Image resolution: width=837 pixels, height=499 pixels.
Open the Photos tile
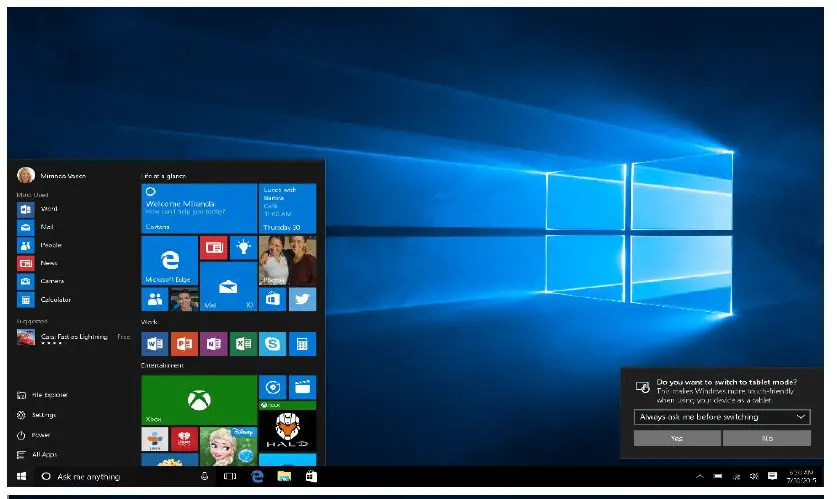click(287, 260)
